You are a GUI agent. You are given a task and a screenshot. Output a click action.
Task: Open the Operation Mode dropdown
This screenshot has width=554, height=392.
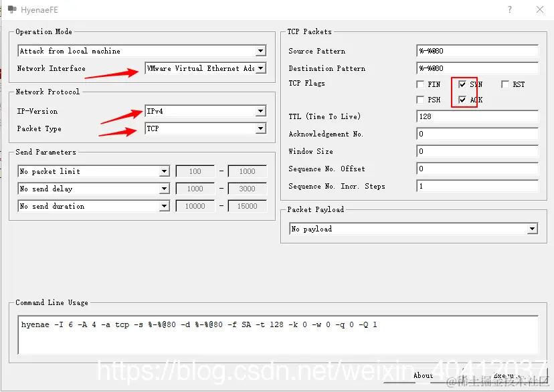(x=142, y=51)
